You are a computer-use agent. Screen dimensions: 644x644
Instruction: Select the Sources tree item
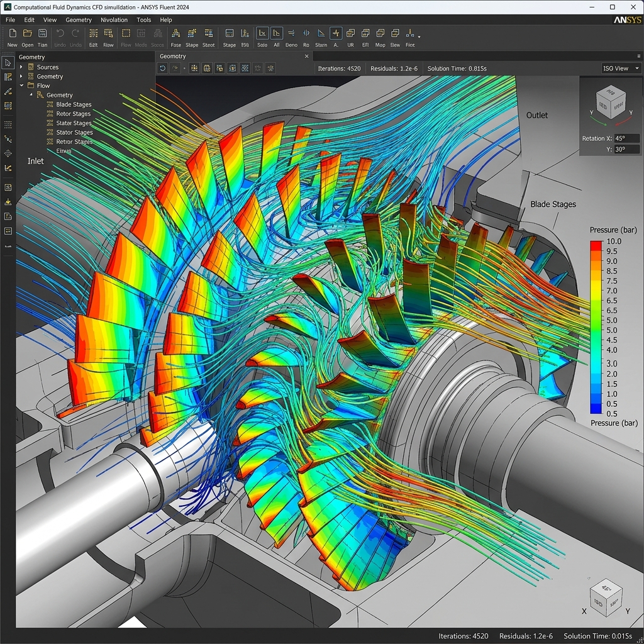(48, 67)
